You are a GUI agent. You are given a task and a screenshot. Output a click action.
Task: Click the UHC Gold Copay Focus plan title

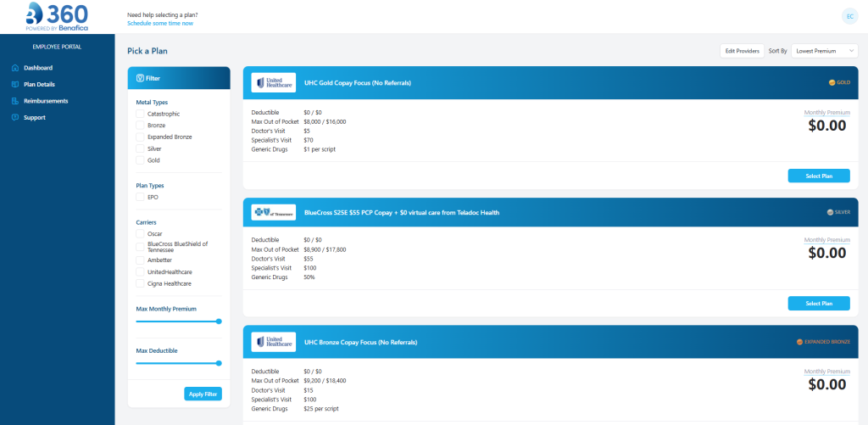pyautogui.click(x=358, y=83)
